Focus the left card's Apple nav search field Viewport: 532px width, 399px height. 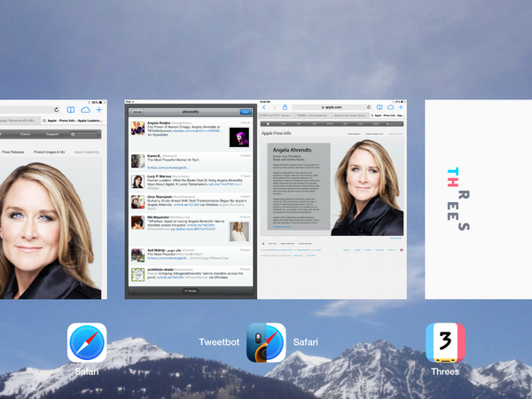click(x=85, y=135)
